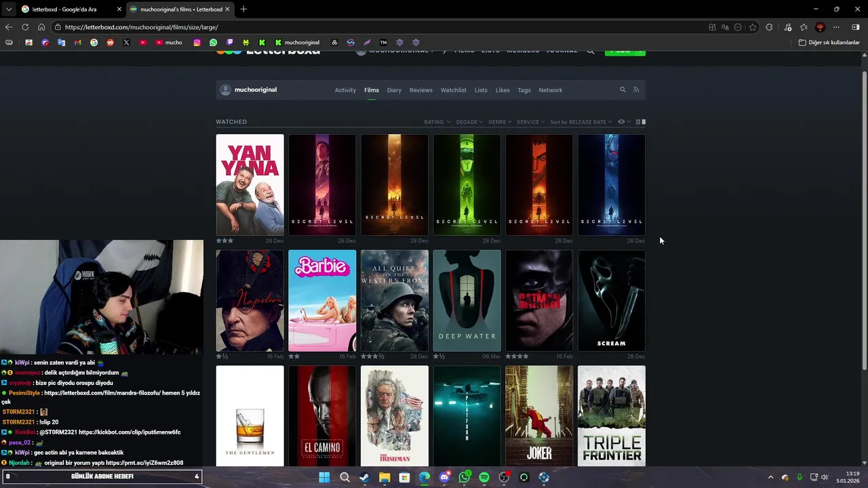Open the Barbie film poster
The width and height of the screenshot is (868, 488).
[x=322, y=300]
